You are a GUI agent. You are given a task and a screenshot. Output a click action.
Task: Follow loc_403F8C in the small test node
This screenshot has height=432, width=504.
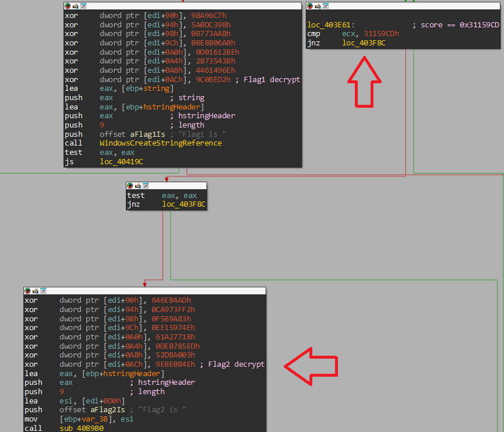click(184, 204)
